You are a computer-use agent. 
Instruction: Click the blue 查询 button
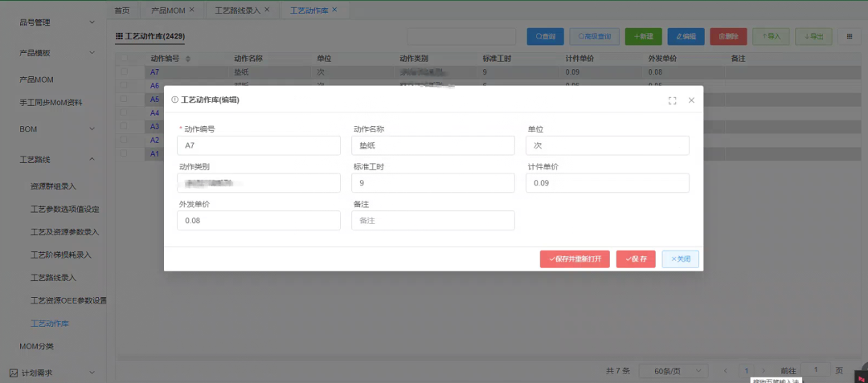(x=545, y=36)
